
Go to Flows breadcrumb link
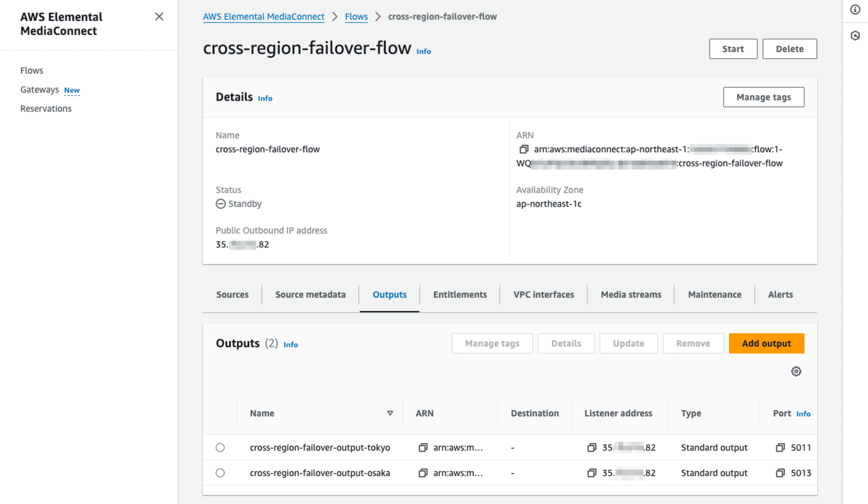click(x=356, y=16)
